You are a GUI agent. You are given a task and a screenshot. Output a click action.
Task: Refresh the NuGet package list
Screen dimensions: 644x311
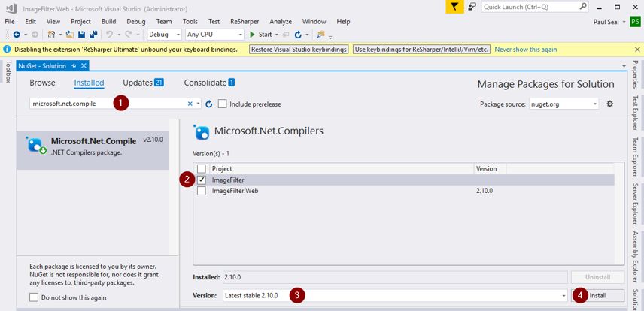pyautogui.click(x=209, y=104)
